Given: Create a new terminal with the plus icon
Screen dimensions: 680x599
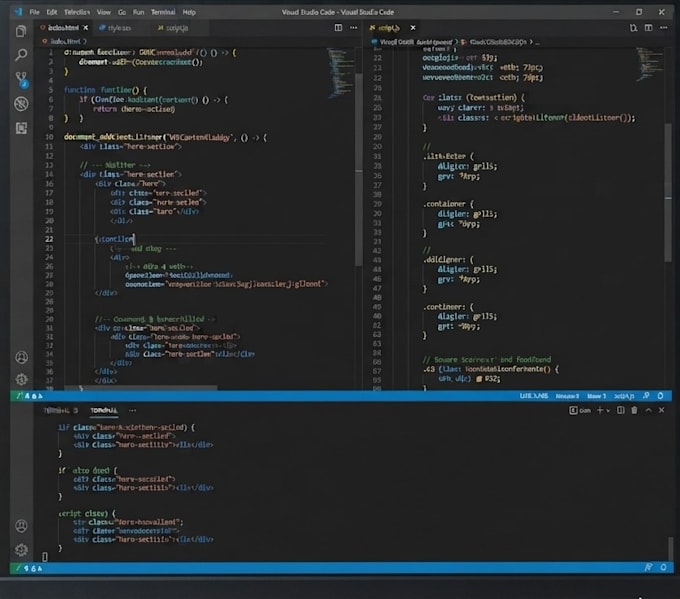Looking at the screenshot, I should point(600,410).
